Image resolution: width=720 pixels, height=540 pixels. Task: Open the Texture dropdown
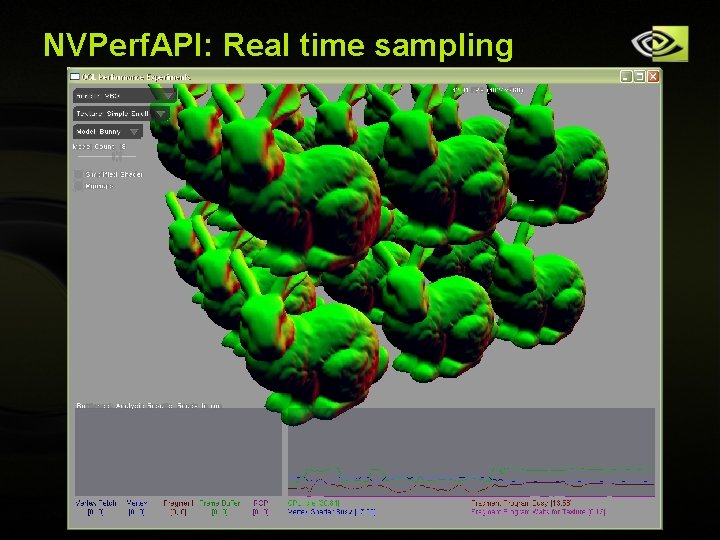pos(122,113)
